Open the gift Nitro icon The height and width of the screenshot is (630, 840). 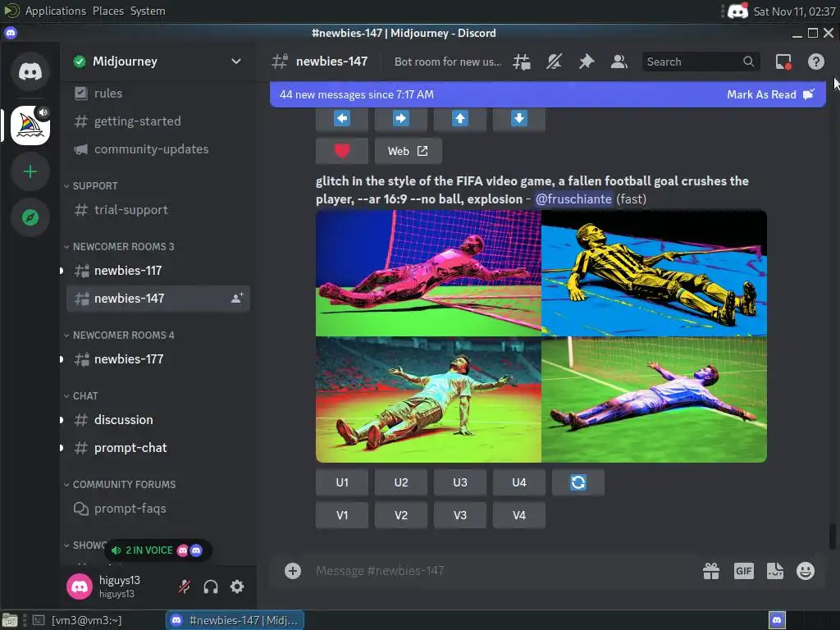click(711, 571)
